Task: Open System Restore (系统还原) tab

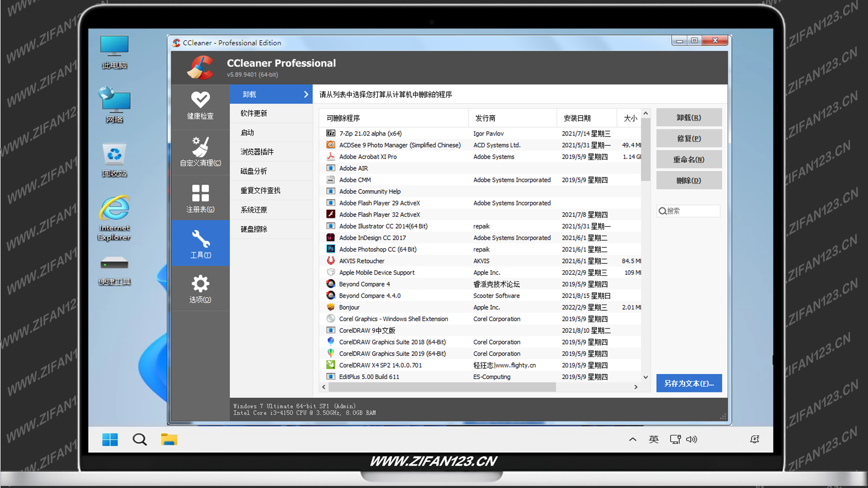Action: coord(271,210)
